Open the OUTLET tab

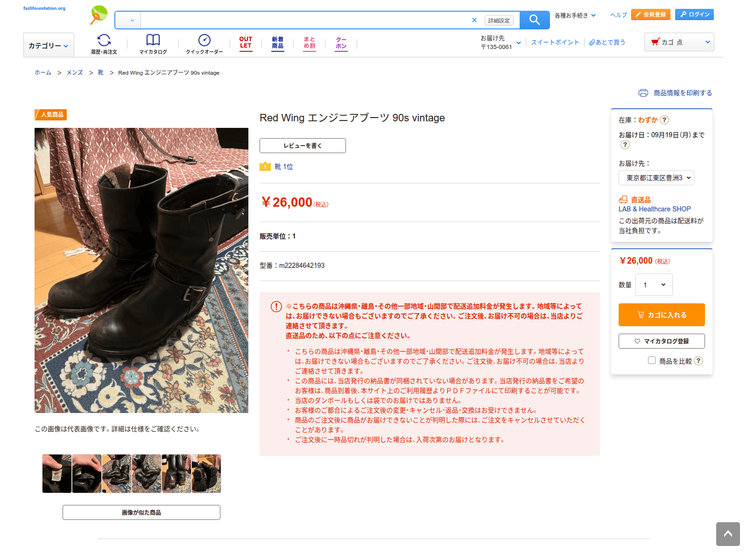click(246, 42)
